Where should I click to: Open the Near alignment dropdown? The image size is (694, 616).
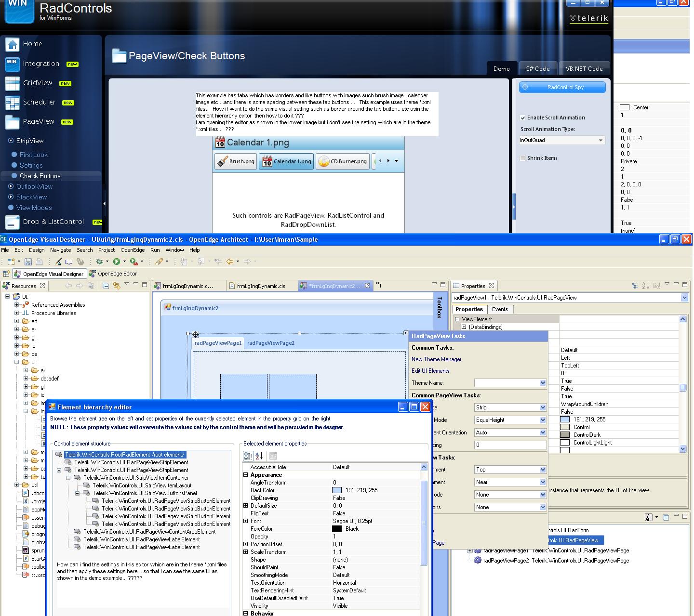coord(543,482)
